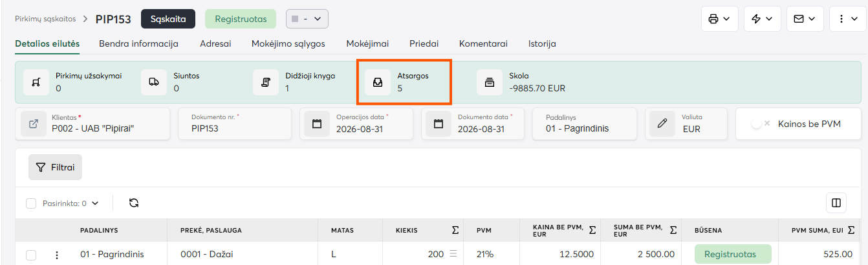Image resolution: width=868 pixels, height=265 pixels.
Task: Open the Dokumento data calendar icon
Action: (439, 123)
